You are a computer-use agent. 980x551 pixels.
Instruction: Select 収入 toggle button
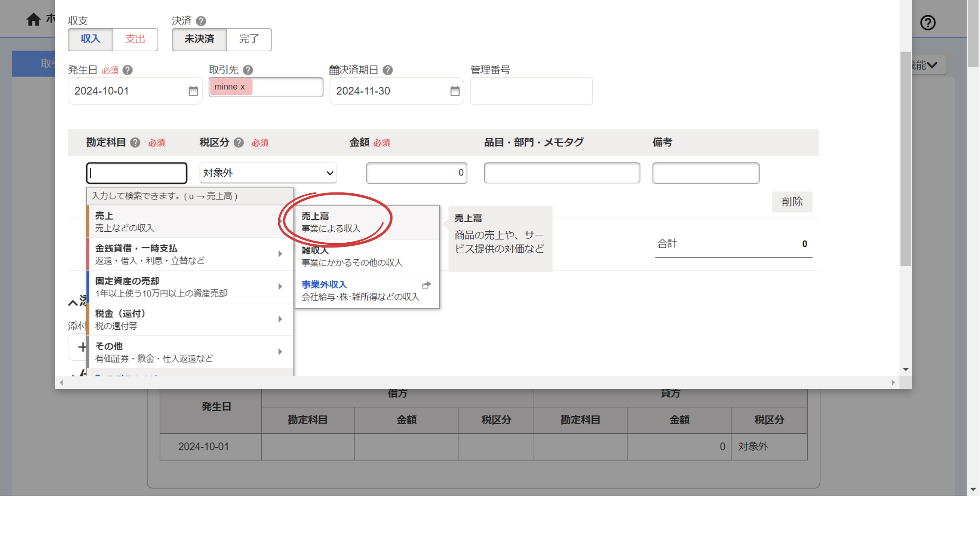[x=91, y=39]
